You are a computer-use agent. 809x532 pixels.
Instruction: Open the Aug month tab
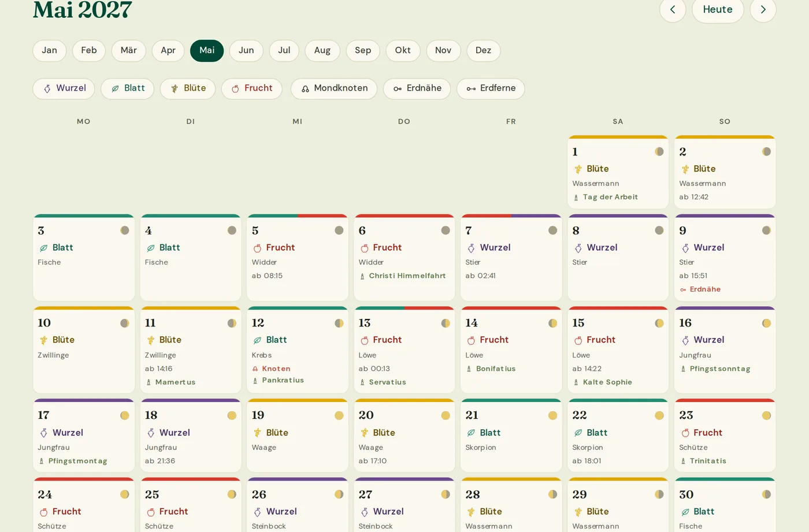(322, 50)
